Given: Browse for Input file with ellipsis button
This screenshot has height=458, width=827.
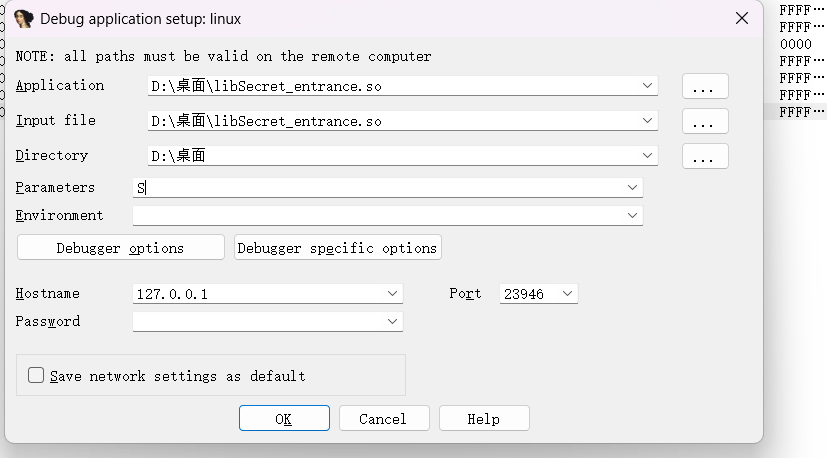Looking at the screenshot, I should tap(705, 122).
